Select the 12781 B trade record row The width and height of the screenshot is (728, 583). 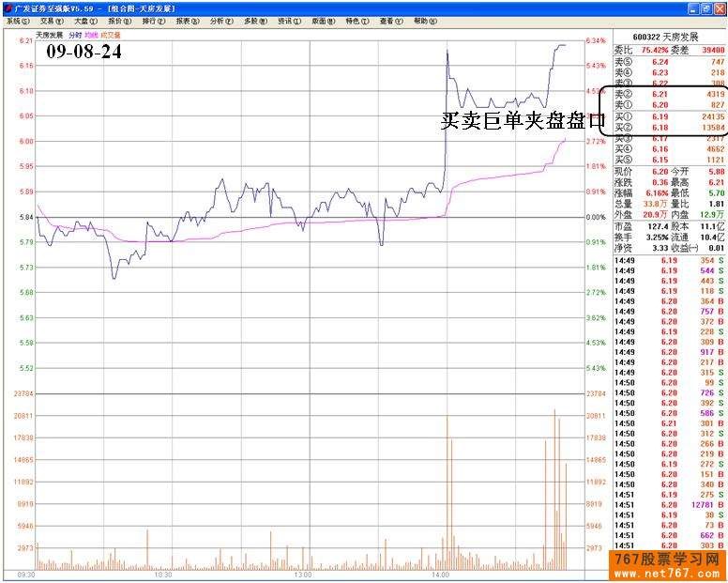pyautogui.click(x=670, y=504)
